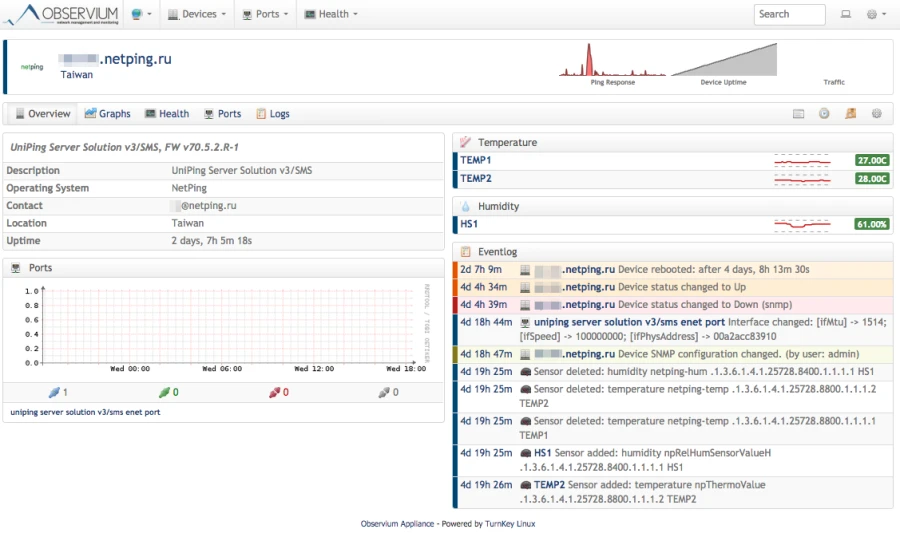
Task: Click the 28.00C temperature value badge
Action: click(872, 178)
